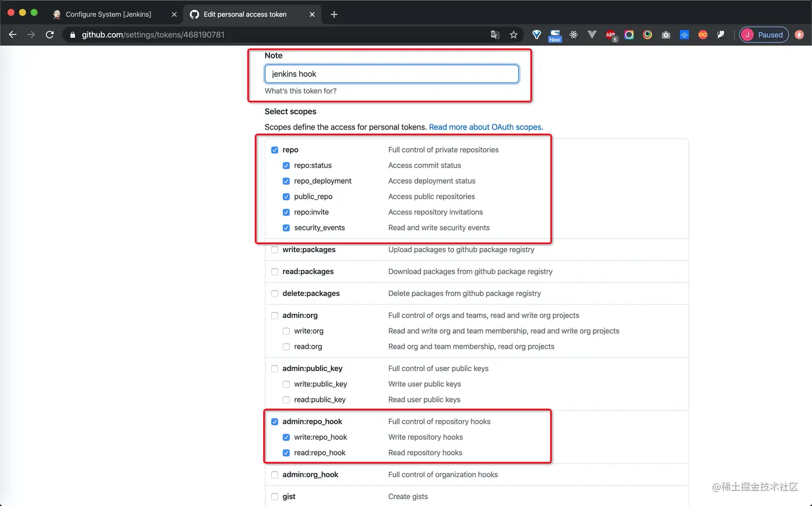812x506 pixels.
Task: Click the Note field with jenkins hook
Action: pos(392,74)
